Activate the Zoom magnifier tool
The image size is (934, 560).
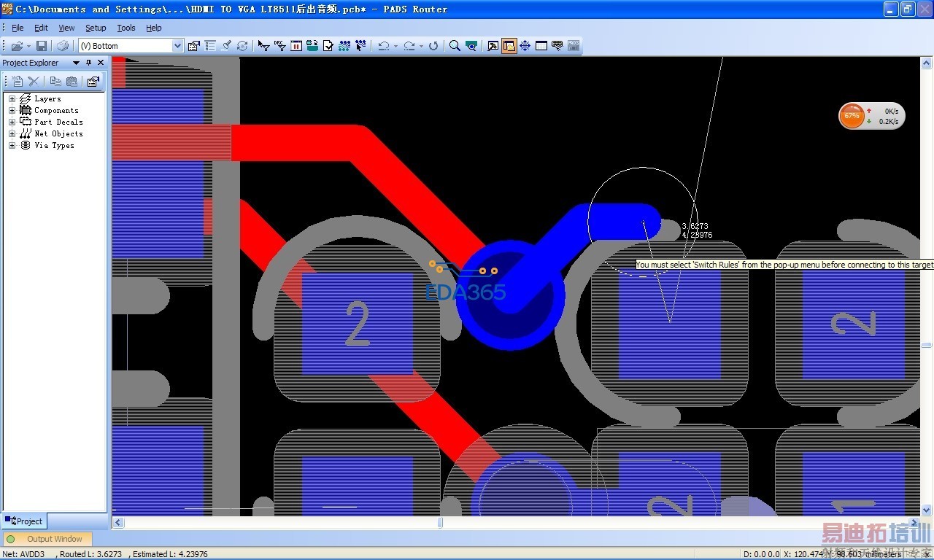click(455, 46)
